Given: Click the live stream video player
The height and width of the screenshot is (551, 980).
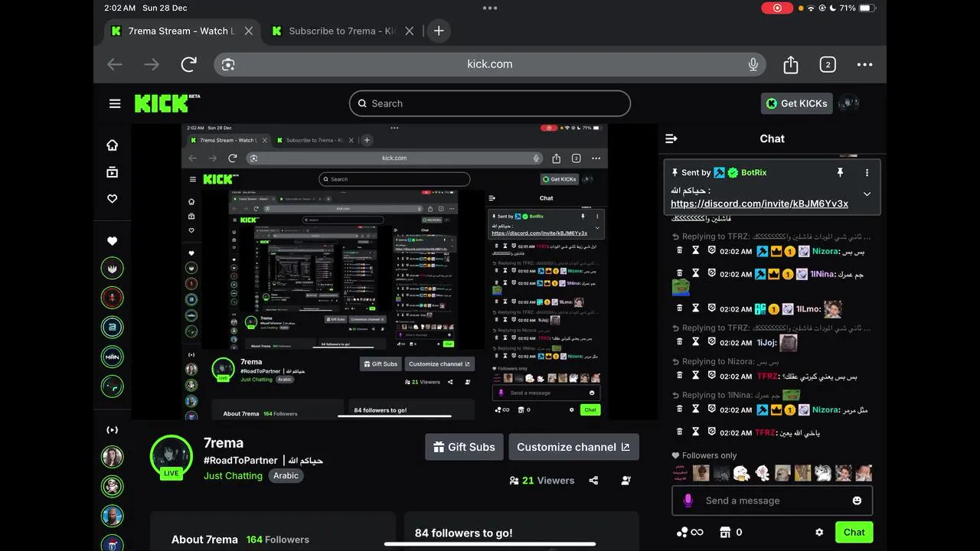Looking at the screenshot, I should pos(394,272).
